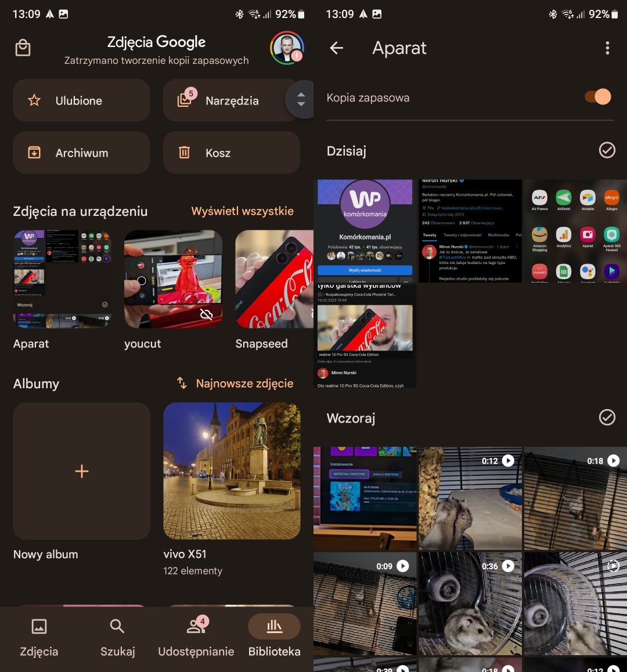Tap the 122 elementy text
The width and height of the screenshot is (627, 672).
[x=193, y=571]
